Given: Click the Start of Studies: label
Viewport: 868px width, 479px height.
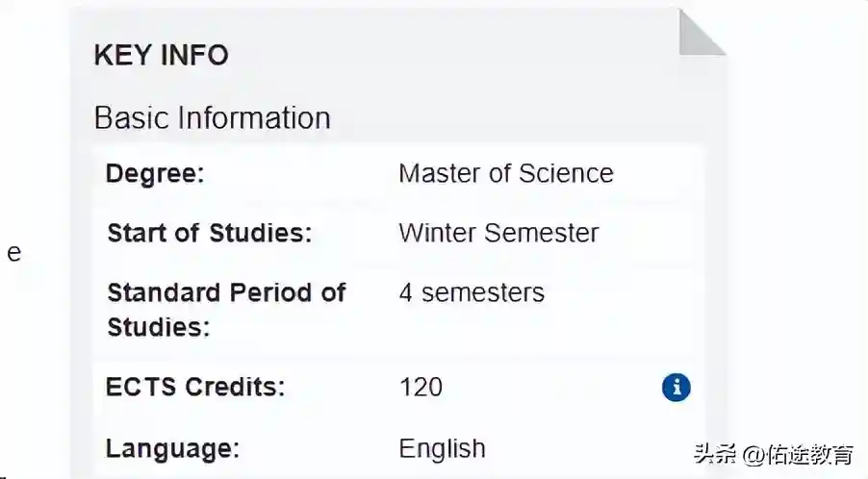Looking at the screenshot, I should pos(209,234).
